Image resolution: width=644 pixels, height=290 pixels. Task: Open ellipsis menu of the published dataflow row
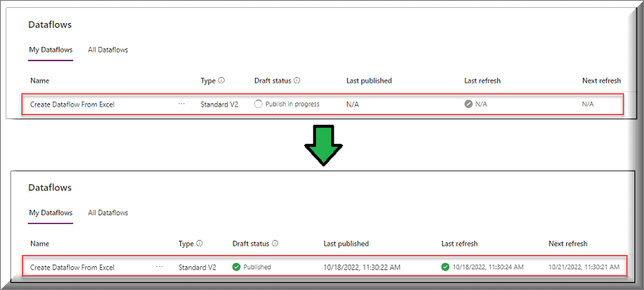[160, 267]
